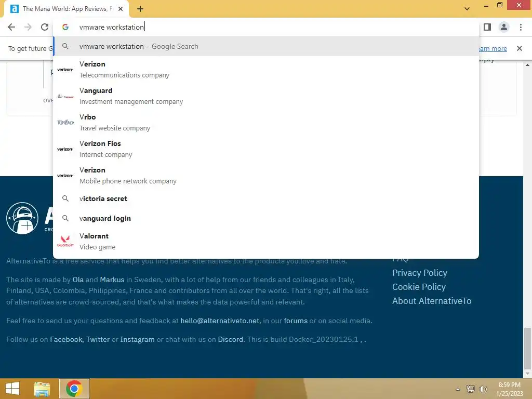532x399 pixels.
Task: Open the Facebook footer link
Action: (66, 339)
